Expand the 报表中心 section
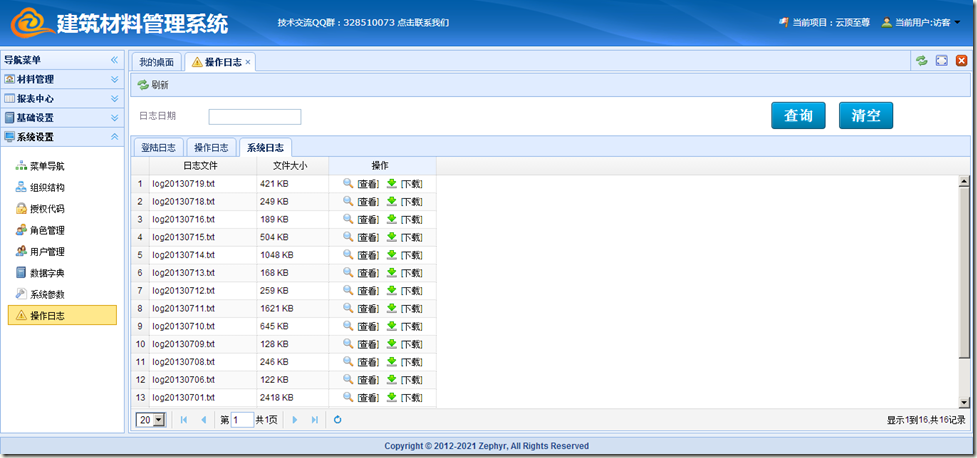 (x=114, y=99)
